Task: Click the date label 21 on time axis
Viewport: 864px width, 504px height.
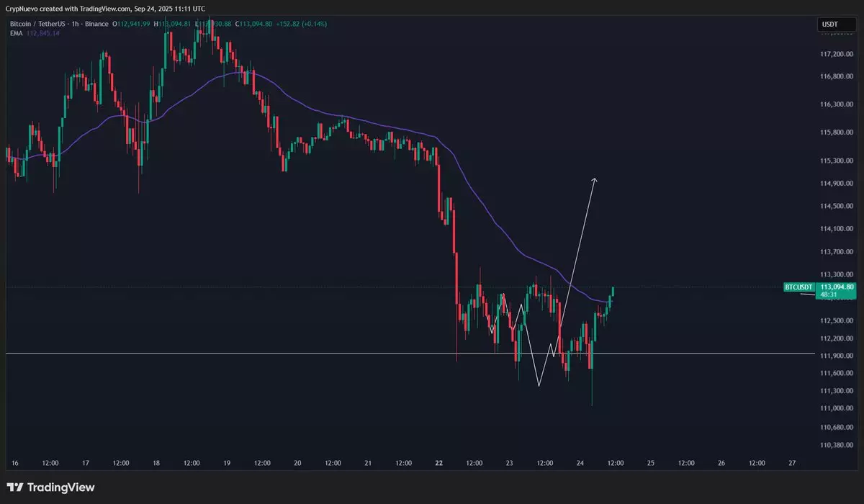Action: [x=367, y=463]
